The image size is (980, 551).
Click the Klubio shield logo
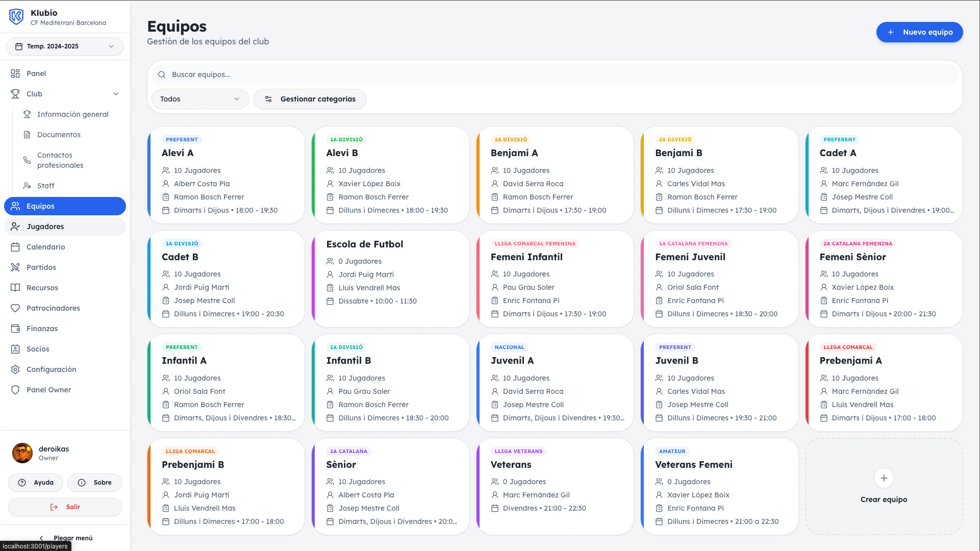(x=16, y=16)
